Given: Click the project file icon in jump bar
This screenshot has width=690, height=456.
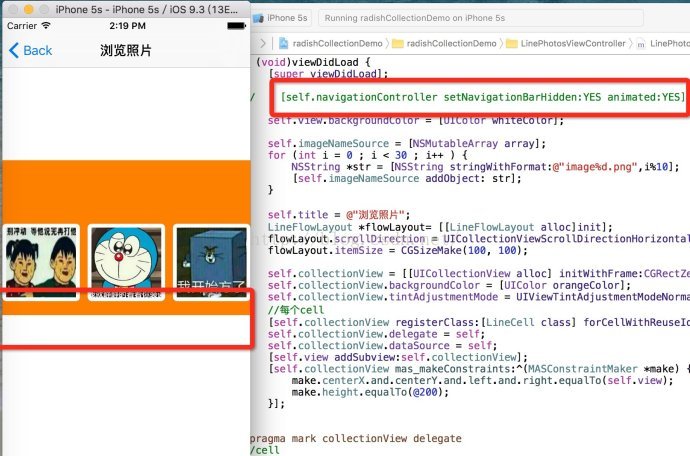Looking at the screenshot, I should click(284, 43).
